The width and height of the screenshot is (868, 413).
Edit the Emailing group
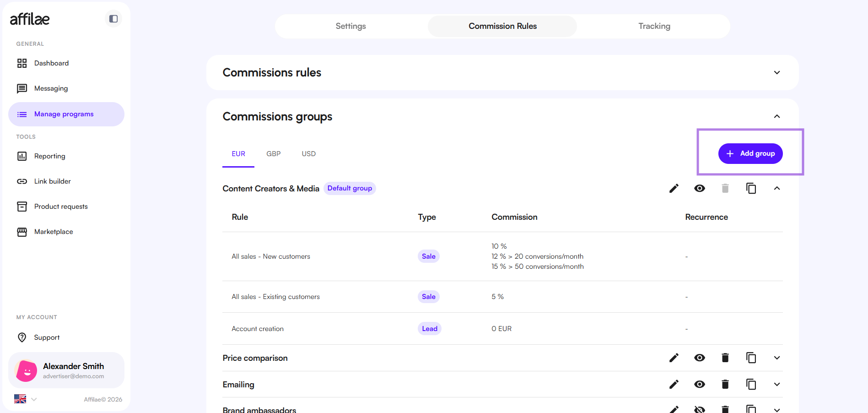(674, 384)
